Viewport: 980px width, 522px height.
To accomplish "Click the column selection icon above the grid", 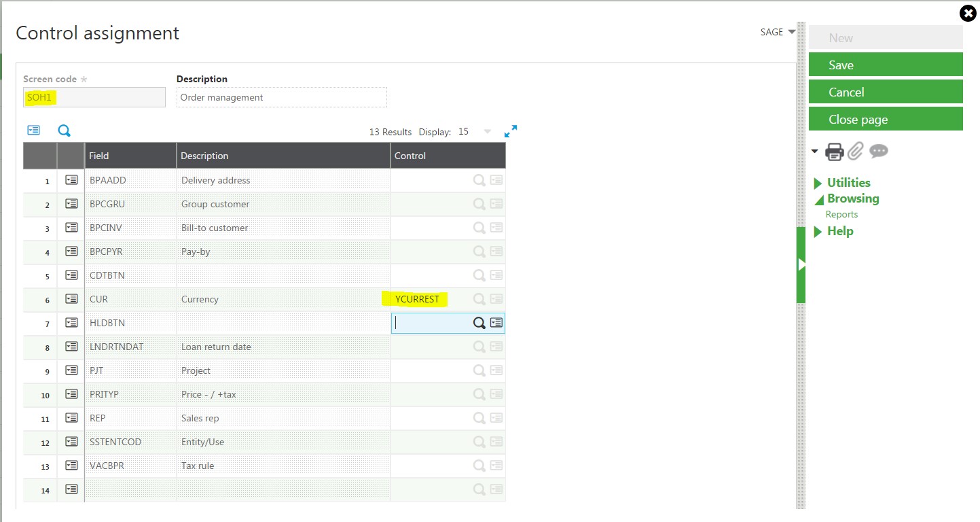I will point(33,130).
